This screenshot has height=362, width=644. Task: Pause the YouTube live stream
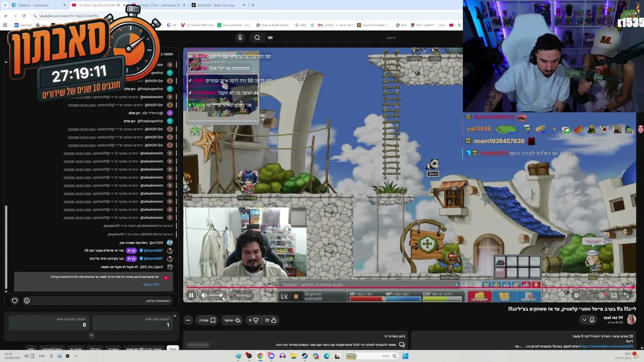[191, 295]
